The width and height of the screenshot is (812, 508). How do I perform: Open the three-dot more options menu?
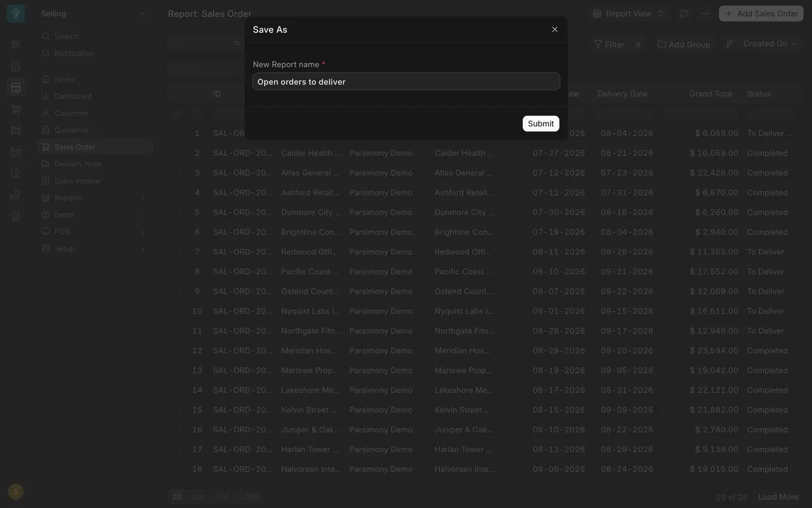coord(705,13)
